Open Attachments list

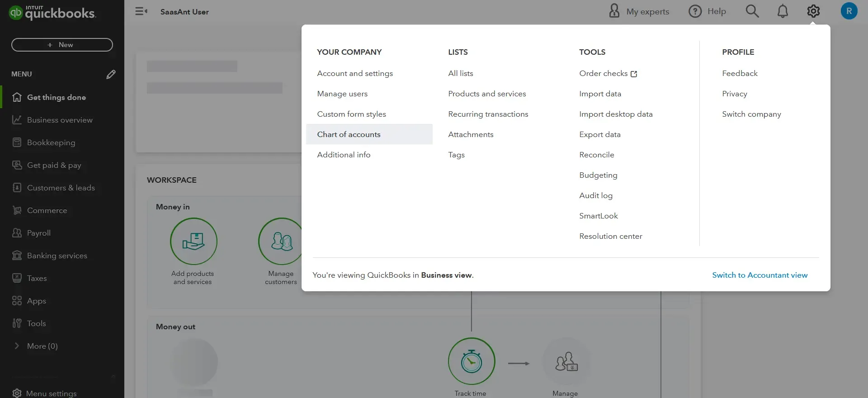tap(471, 134)
